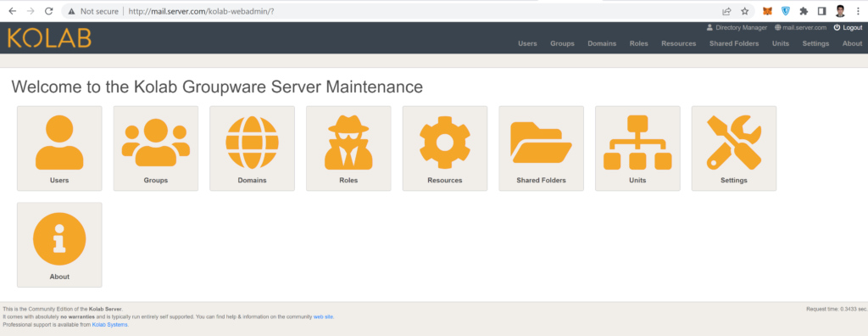Image resolution: width=868 pixels, height=336 pixels.
Task: Click the welcome heading text
Action: click(x=217, y=87)
